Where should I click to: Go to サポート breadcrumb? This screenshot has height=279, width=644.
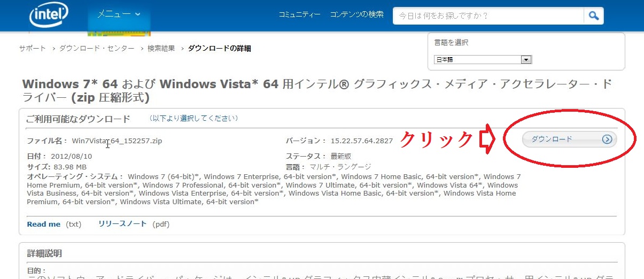pos(33,49)
